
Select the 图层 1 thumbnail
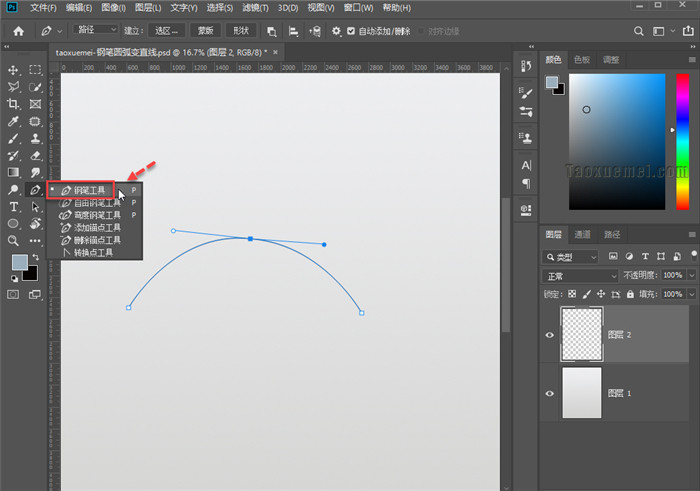pos(582,392)
